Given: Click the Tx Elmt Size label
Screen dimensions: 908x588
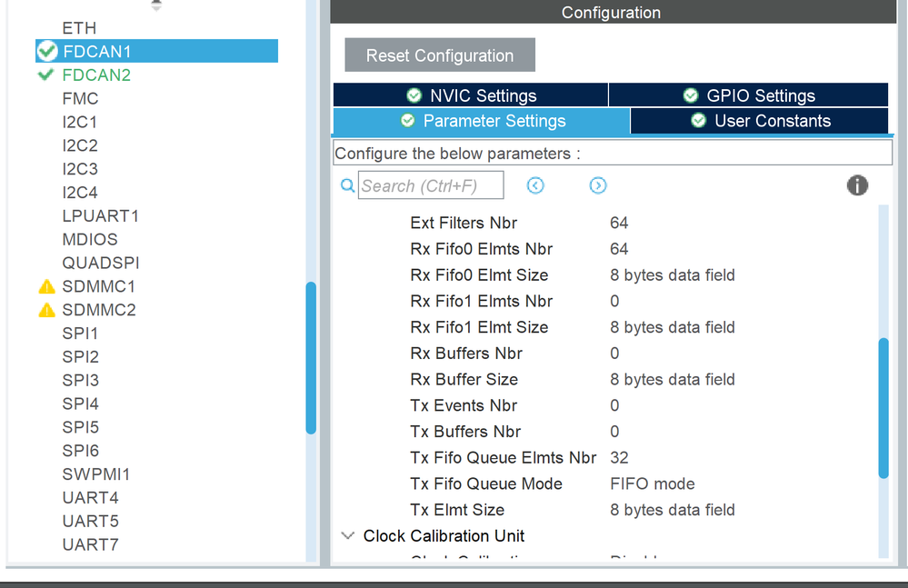Looking at the screenshot, I should (x=457, y=510).
